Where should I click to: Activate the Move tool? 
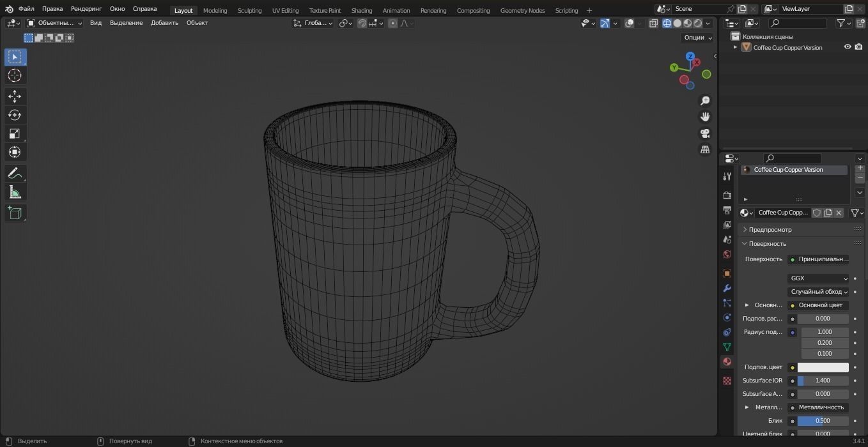point(15,96)
